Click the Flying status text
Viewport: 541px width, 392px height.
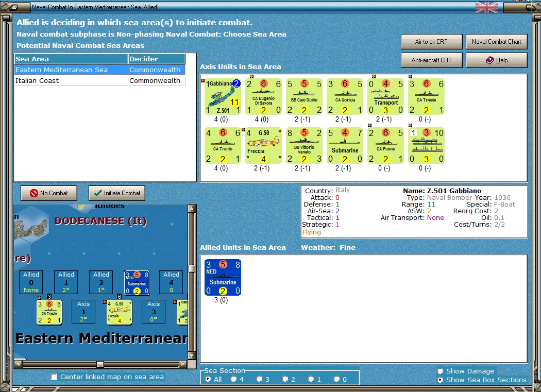312,232
